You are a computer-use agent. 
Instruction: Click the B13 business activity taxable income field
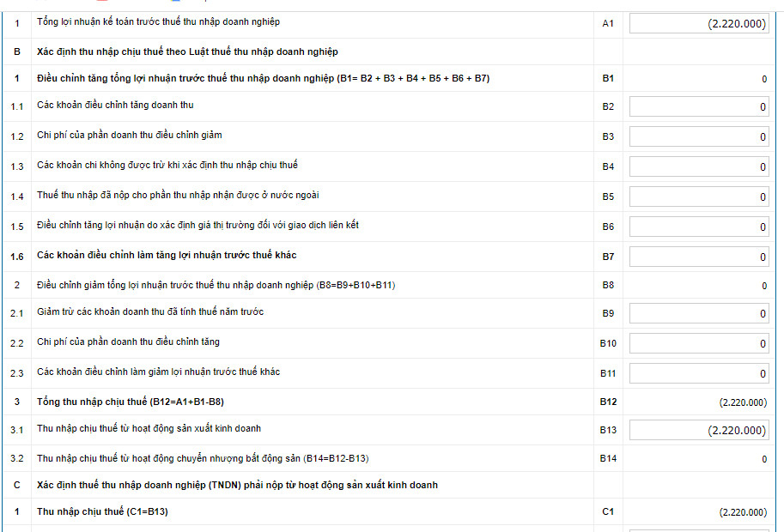tap(699, 431)
